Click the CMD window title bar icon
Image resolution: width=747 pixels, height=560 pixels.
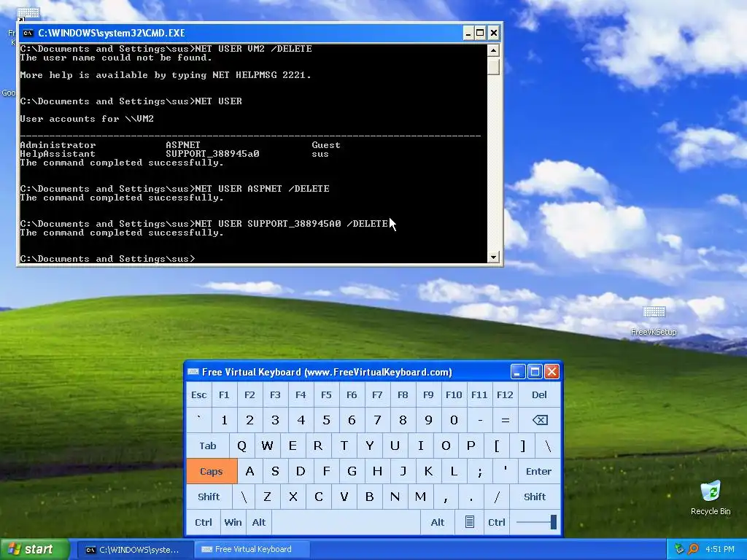pos(28,34)
